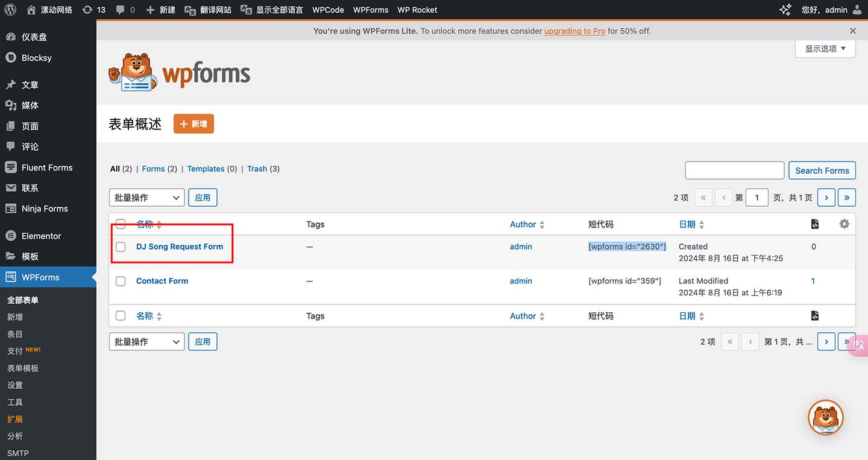This screenshot has height=460, width=868.
Task: Click the translation widget on right edge
Action: (858, 345)
